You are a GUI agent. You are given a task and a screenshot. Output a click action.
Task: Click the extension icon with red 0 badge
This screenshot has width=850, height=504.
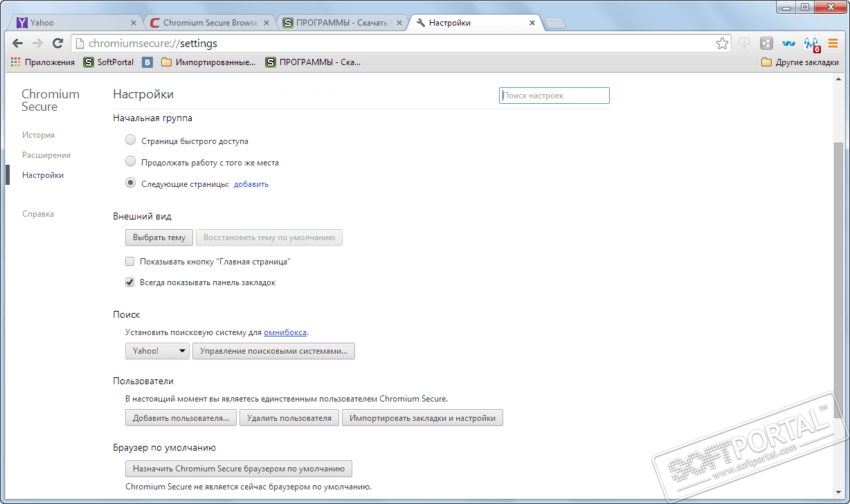pos(811,44)
